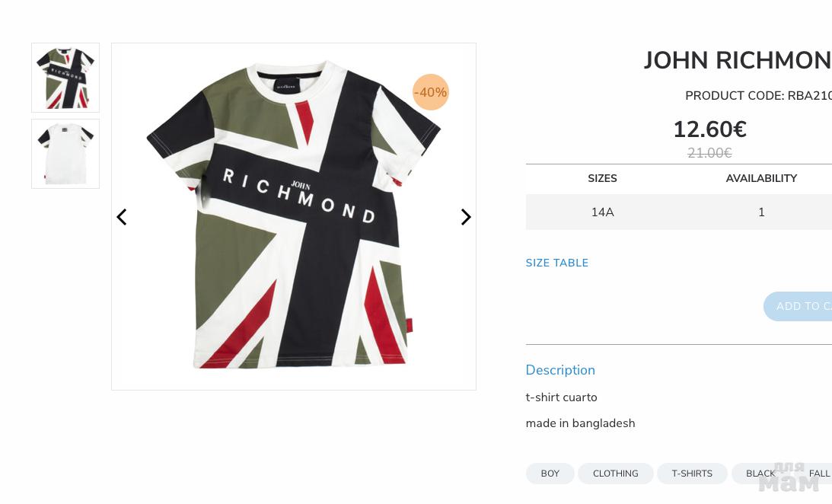
Task: Click the SIZES column header
Action: [x=602, y=178]
